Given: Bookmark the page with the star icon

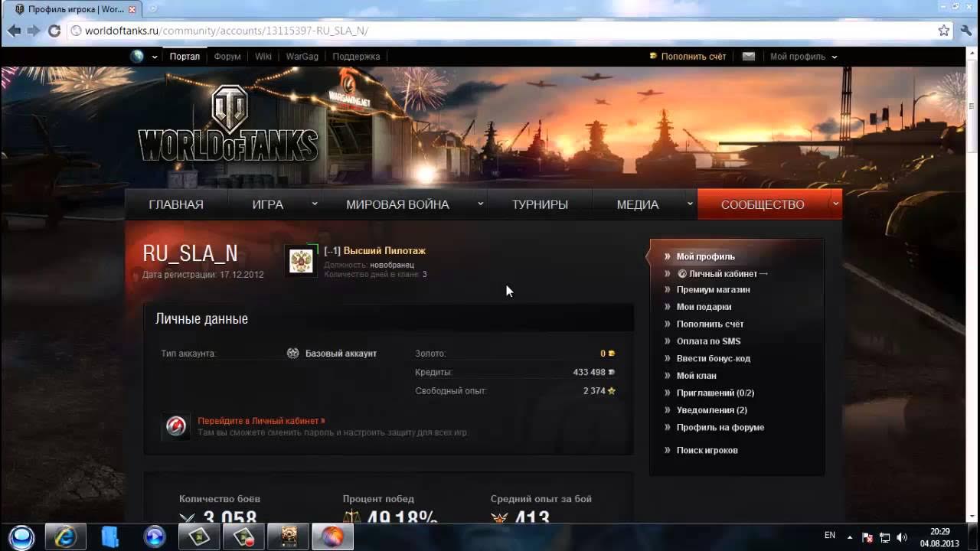Looking at the screenshot, I should pos(944,31).
